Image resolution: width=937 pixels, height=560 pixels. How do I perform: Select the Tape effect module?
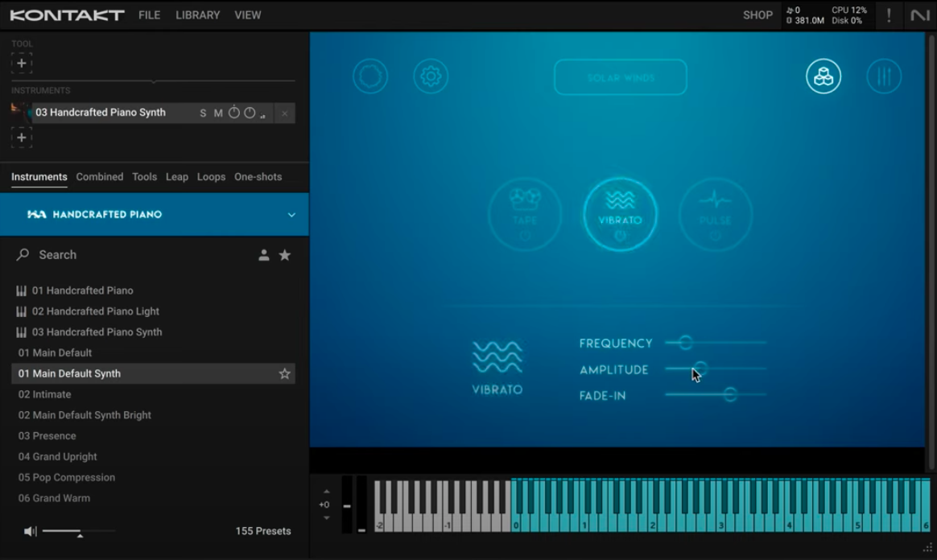coord(525,214)
